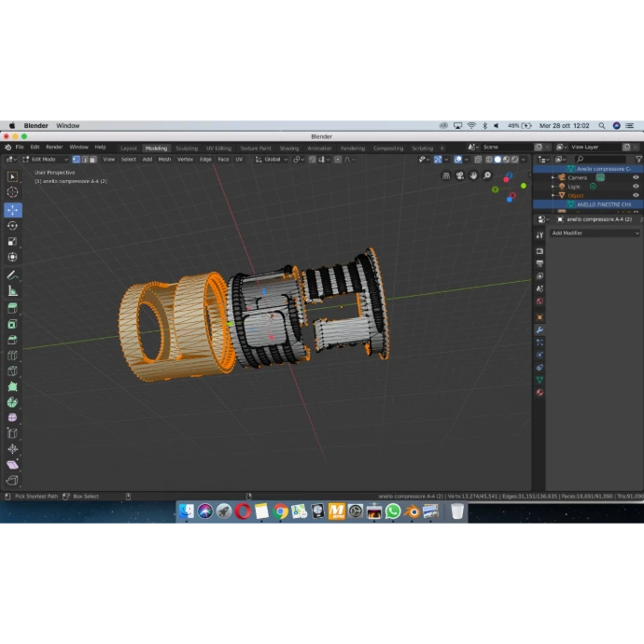Open the Global transform orientation dropdown
The height and width of the screenshot is (644, 644).
coord(273,160)
